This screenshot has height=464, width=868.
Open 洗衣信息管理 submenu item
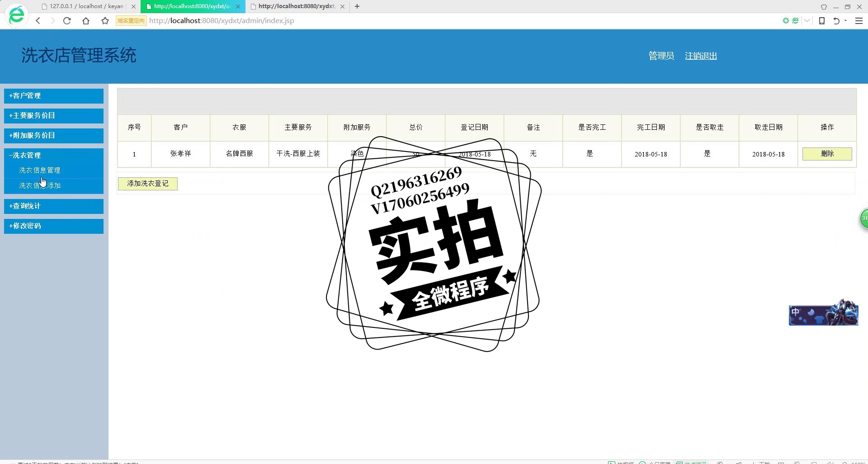pyautogui.click(x=40, y=170)
